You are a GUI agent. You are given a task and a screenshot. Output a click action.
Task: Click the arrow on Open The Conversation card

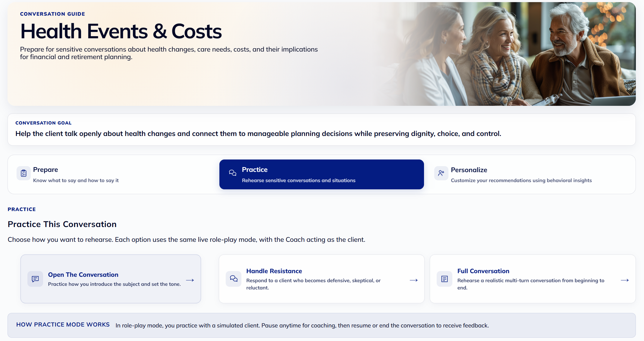190,280
